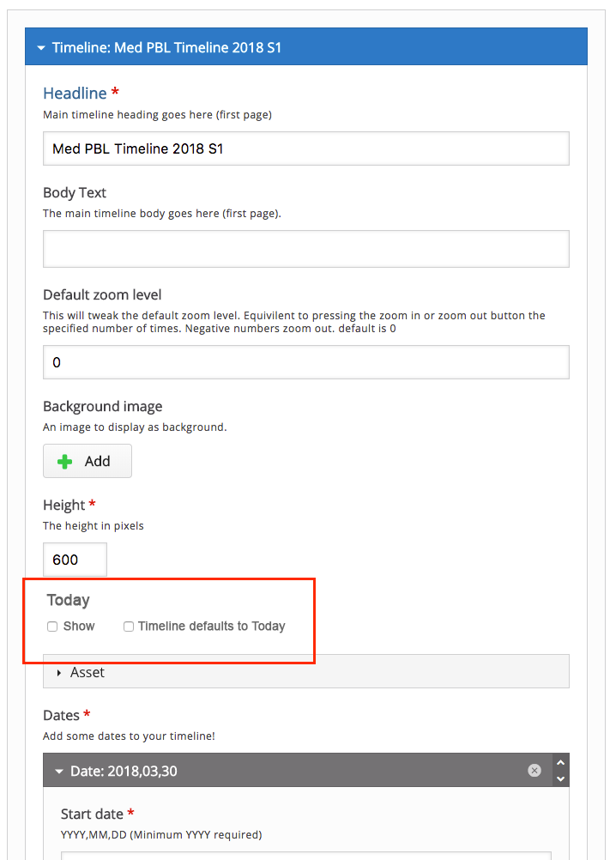Tick Timeline defaults to Today checkbox
The height and width of the screenshot is (860, 616).
(x=128, y=627)
